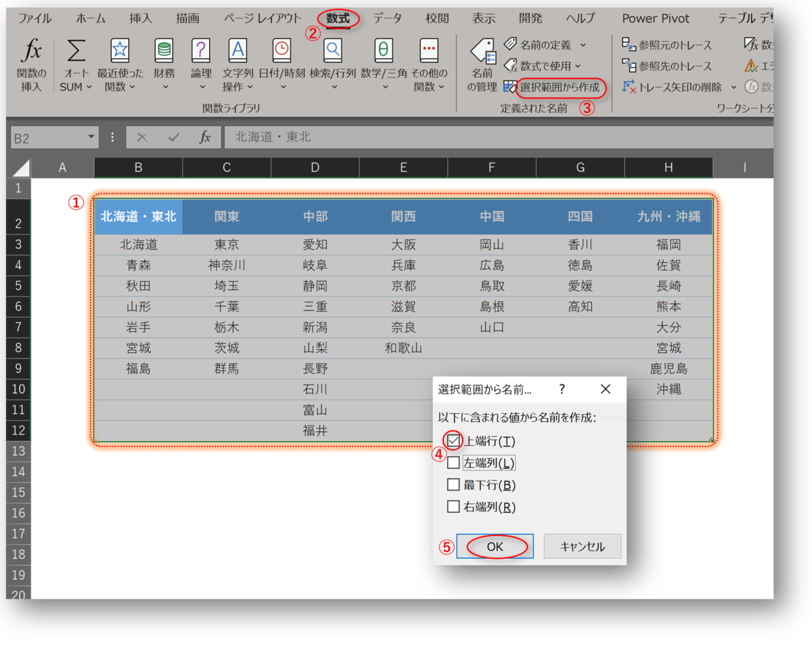Select the cell containing 愛媛
This screenshot has height=646, width=812.
(x=580, y=286)
